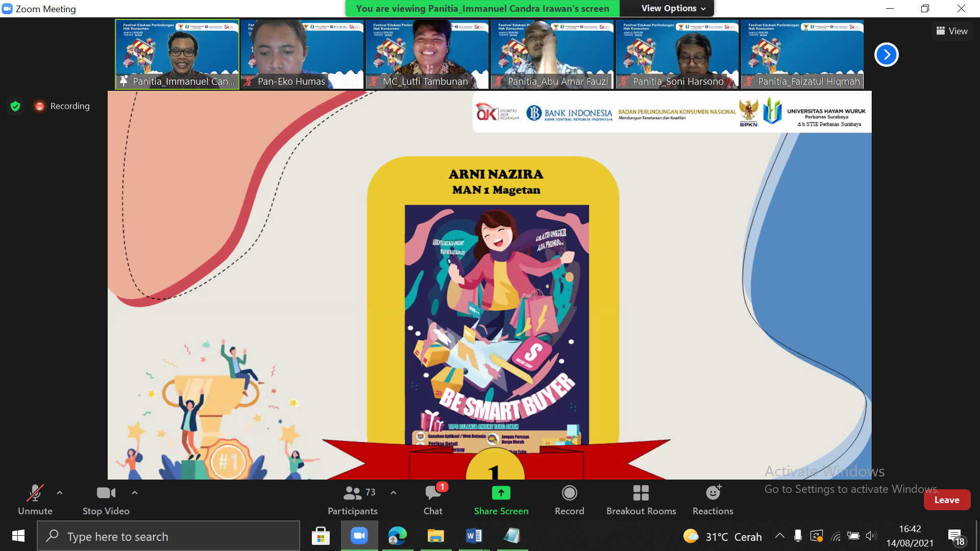Select Panitia_Immanuel Can... video thumbnail
Image resolution: width=980 pixels, height=551 pixels.
pyautogui.click(x=177, y=55)
